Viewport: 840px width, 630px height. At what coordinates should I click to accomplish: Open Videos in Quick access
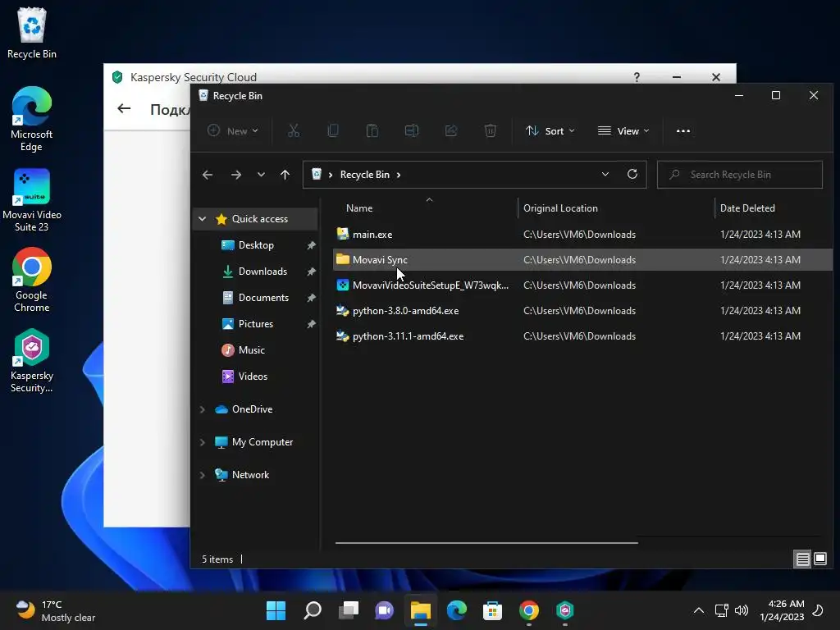point(253,377)
